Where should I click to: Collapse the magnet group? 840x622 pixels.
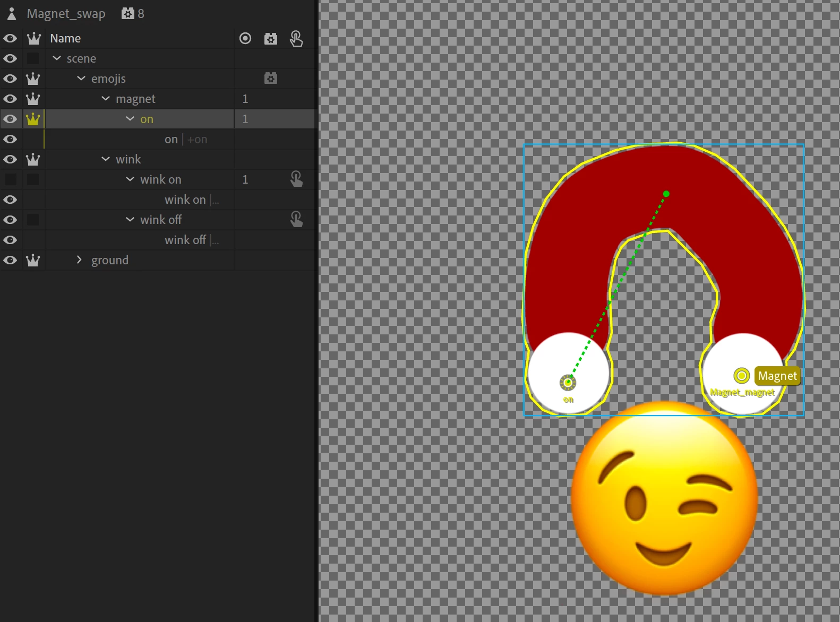coord(106,99)
